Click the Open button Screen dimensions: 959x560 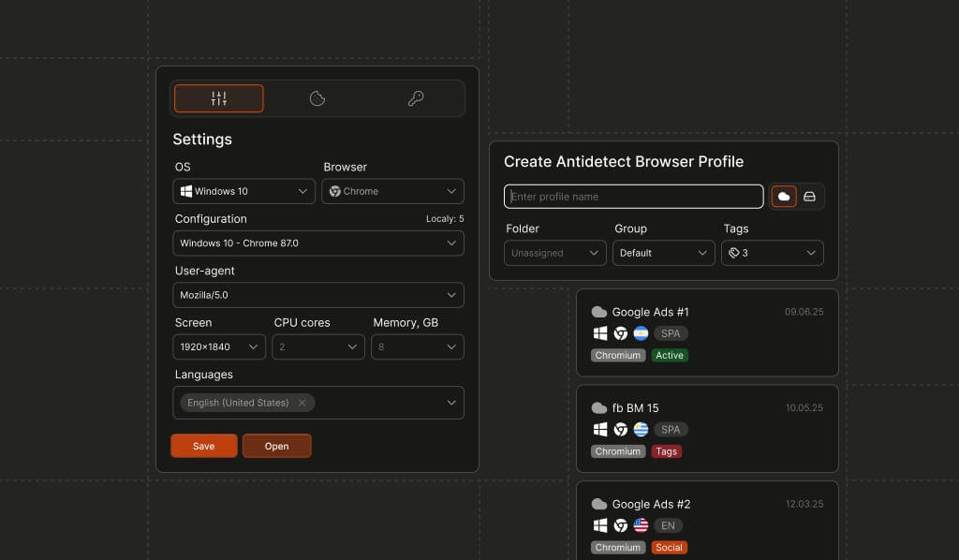click(276, 446)
